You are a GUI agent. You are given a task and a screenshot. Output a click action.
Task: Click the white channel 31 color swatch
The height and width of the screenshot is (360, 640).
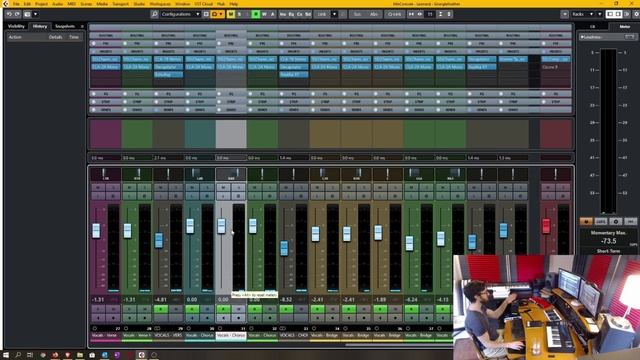point(231,134)
